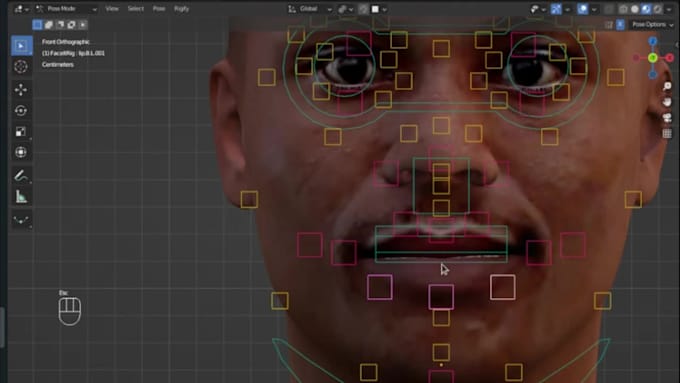The height and width of the screenshot is (383, 680).
Task: Set selection mode to new selection
Action: [37, 25]
